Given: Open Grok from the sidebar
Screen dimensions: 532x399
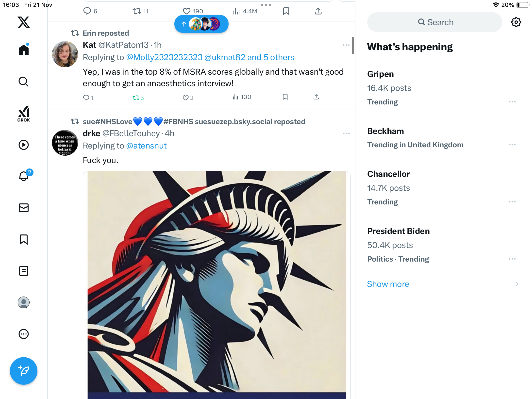Looking at the screenshot, I should click(x=24, y=114).
